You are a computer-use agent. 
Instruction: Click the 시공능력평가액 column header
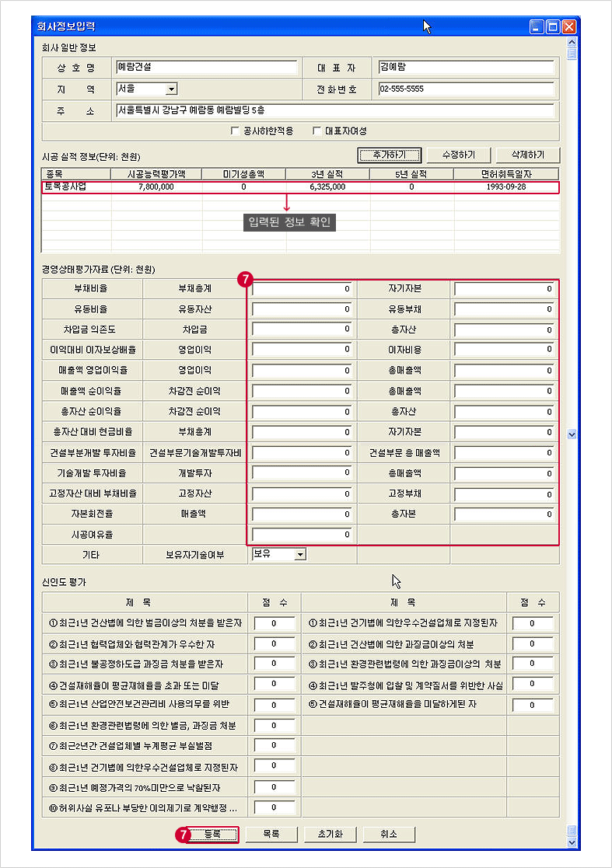coord(156,174)
